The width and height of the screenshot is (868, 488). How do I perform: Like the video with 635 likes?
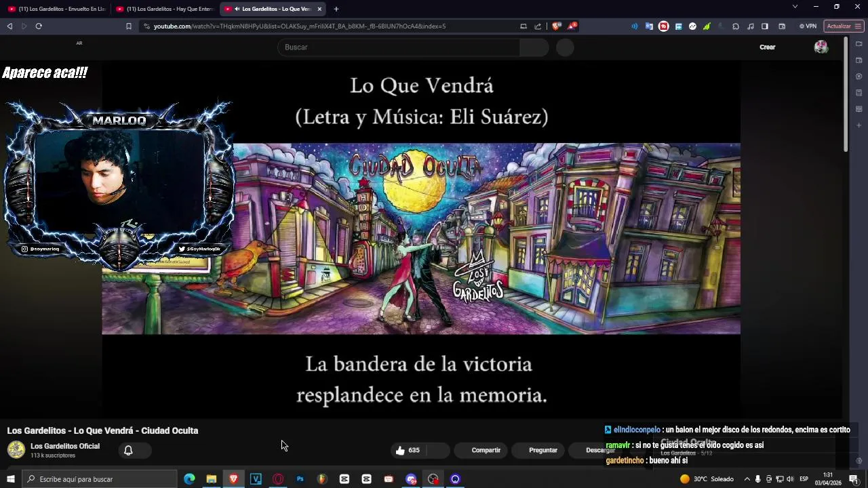tap(408, 450)
